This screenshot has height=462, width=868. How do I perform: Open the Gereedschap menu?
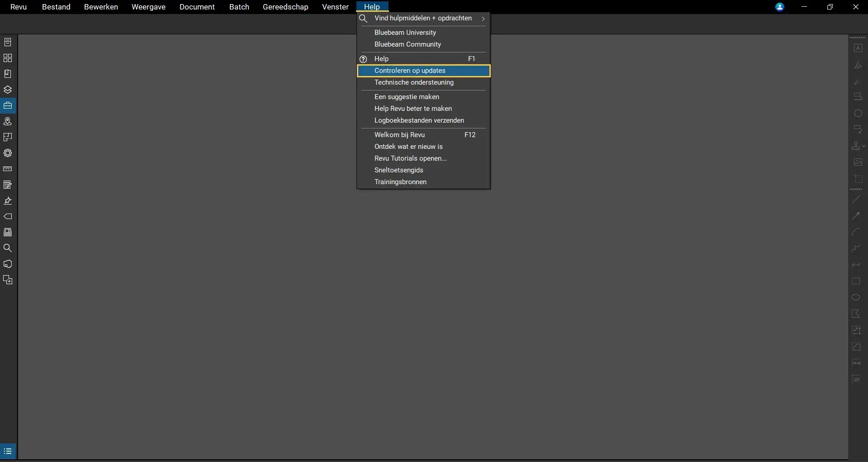pyautogui.click(x=285, y=7)
